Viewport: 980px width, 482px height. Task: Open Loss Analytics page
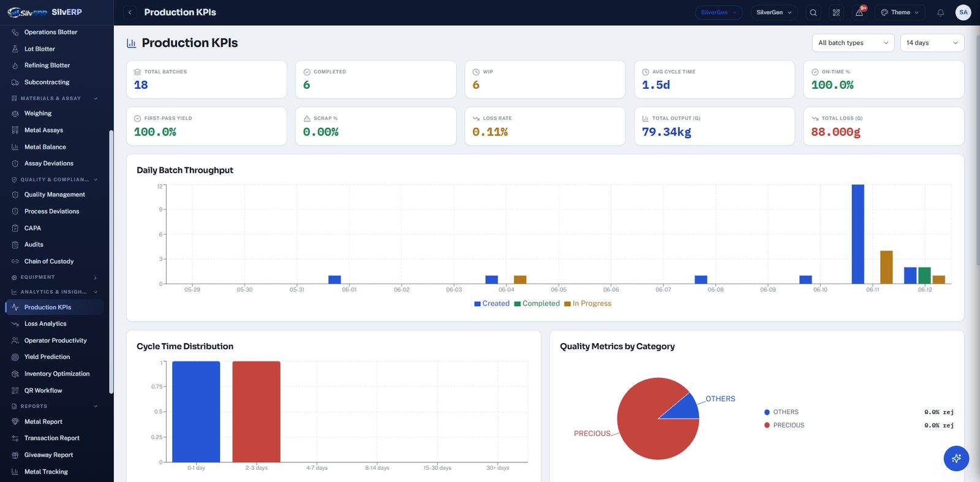pos(55,324)
